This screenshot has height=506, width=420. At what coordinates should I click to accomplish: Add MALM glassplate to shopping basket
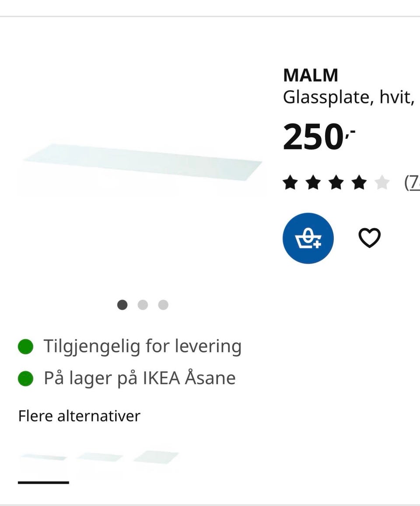tap(308, 238)
